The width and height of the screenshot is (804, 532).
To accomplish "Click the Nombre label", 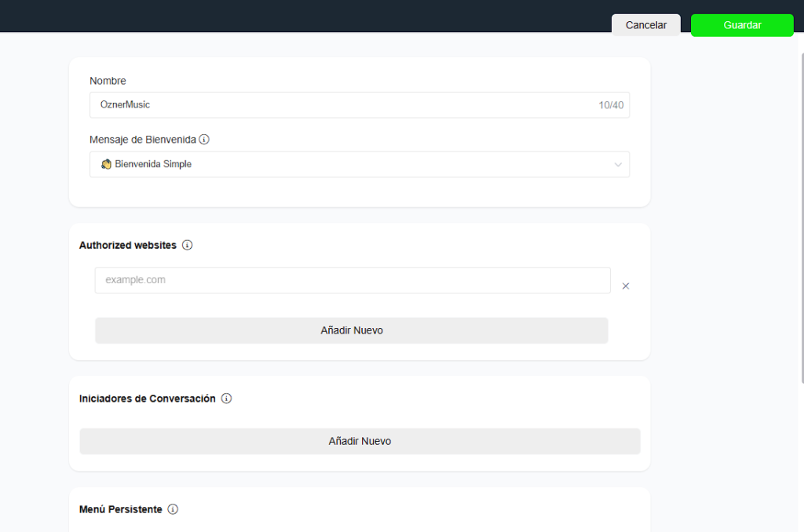I will 108,81.
